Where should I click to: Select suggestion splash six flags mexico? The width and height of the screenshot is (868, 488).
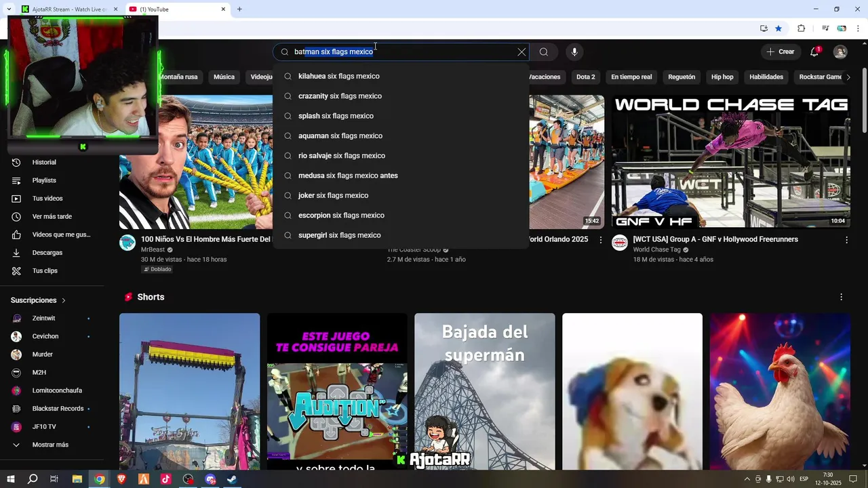[x=401, y=116]
